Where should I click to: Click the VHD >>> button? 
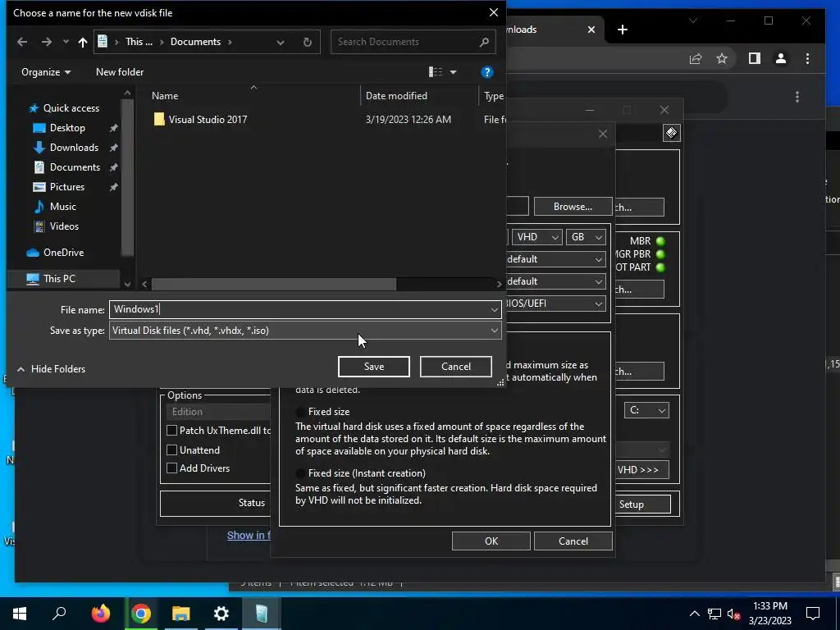click(x=641, y=470)
